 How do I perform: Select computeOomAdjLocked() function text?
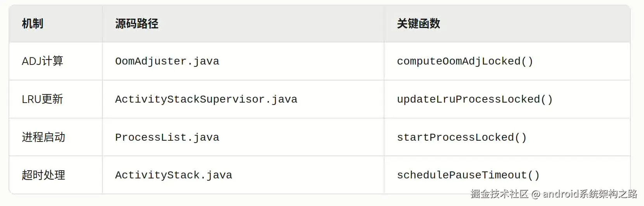(465, 61)
